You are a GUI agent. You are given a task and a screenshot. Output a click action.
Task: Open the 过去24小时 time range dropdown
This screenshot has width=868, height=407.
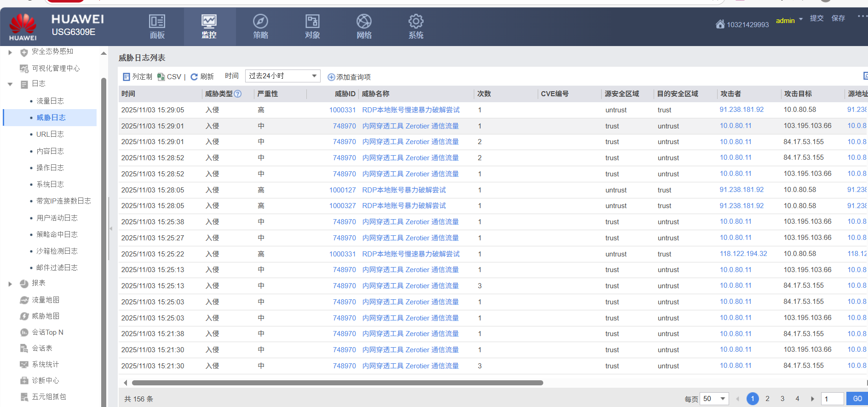click(282, 76)
